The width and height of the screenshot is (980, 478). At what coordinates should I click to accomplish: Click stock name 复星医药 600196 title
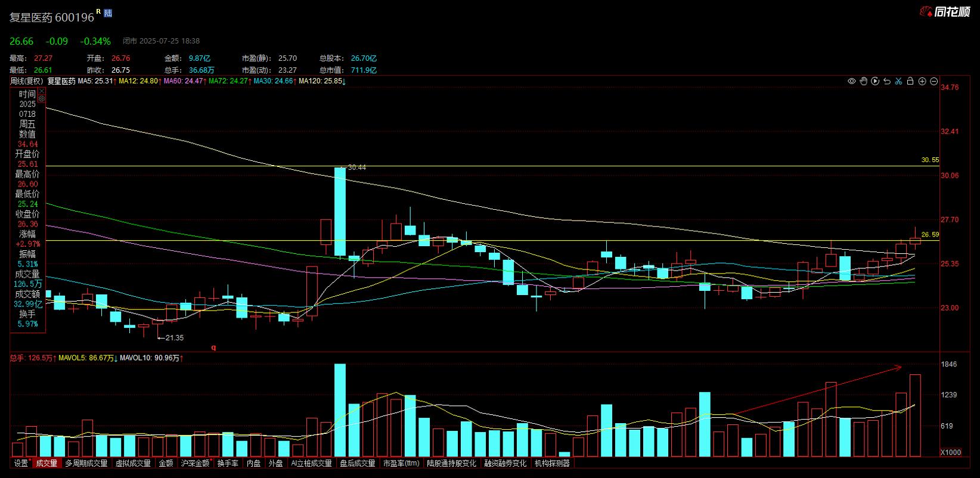52,17
